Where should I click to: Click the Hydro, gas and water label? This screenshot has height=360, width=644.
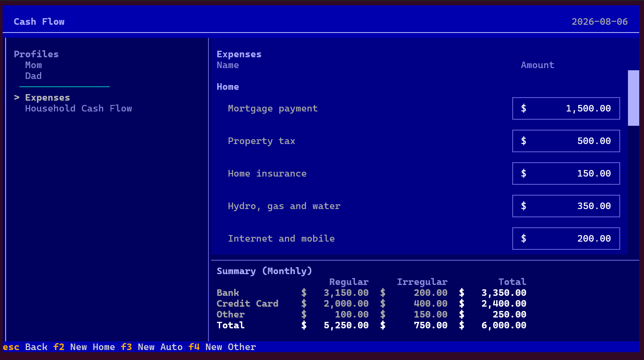pyautogui.click(x=284, y=206)
